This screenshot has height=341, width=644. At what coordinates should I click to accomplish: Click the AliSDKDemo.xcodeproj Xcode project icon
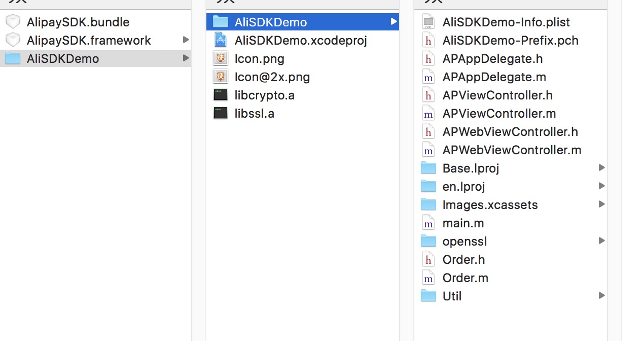pyautogui.click(x=221, y=40)
